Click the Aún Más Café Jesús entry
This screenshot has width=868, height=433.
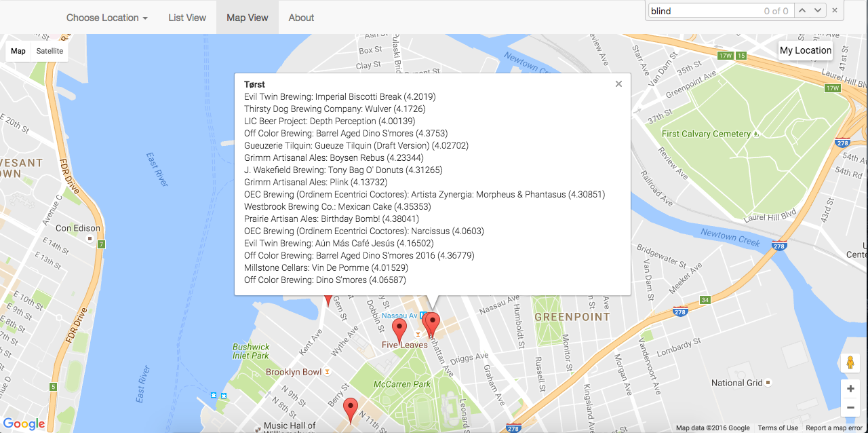[x=339, y=243]
